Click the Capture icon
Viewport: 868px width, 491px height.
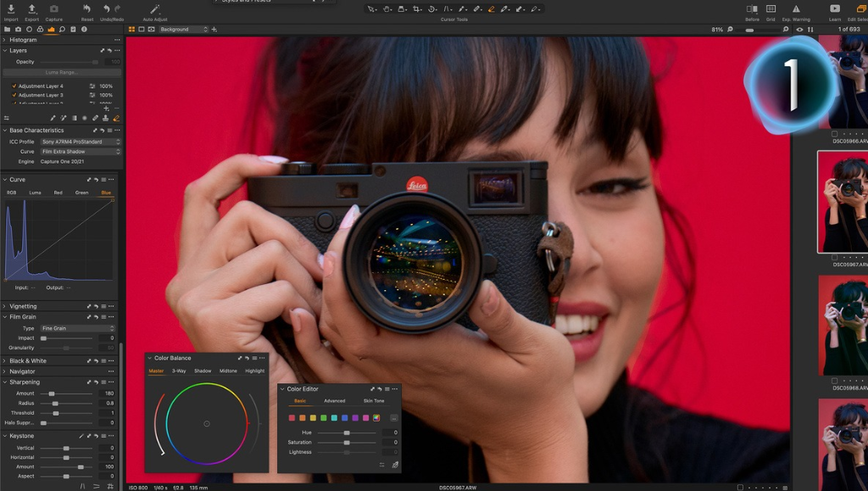[x=54, y=8]
